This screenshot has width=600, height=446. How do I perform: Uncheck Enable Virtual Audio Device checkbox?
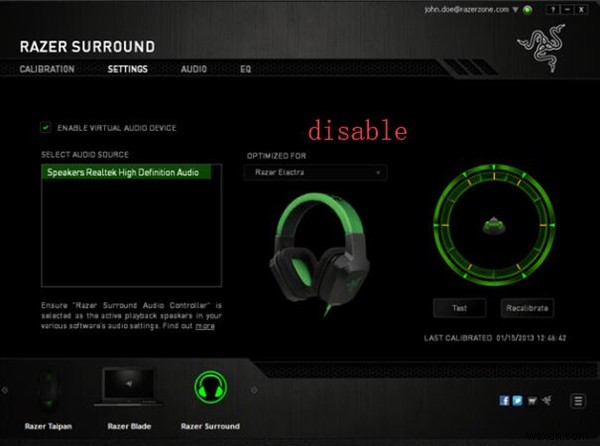click(46, 127)
